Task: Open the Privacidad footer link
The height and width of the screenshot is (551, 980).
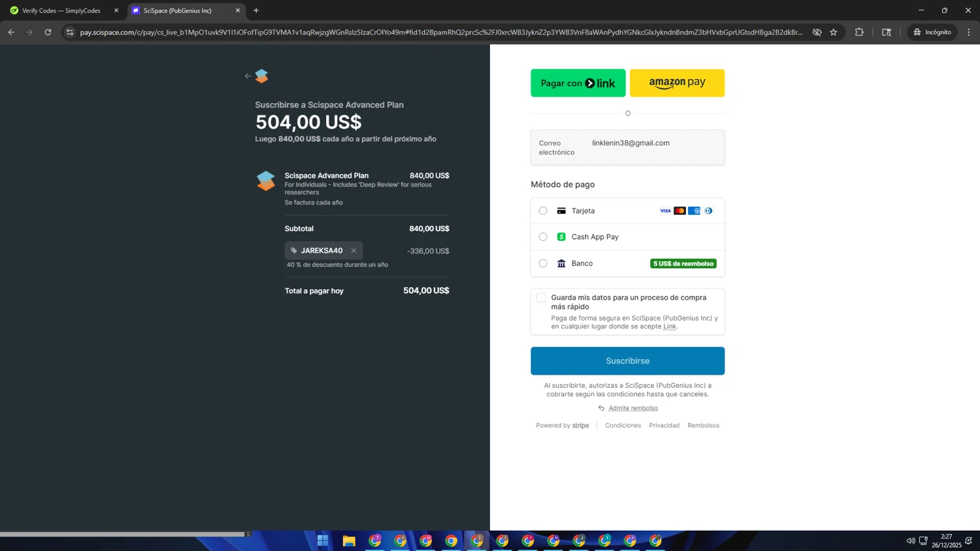Action: click(x=664, y=426)
